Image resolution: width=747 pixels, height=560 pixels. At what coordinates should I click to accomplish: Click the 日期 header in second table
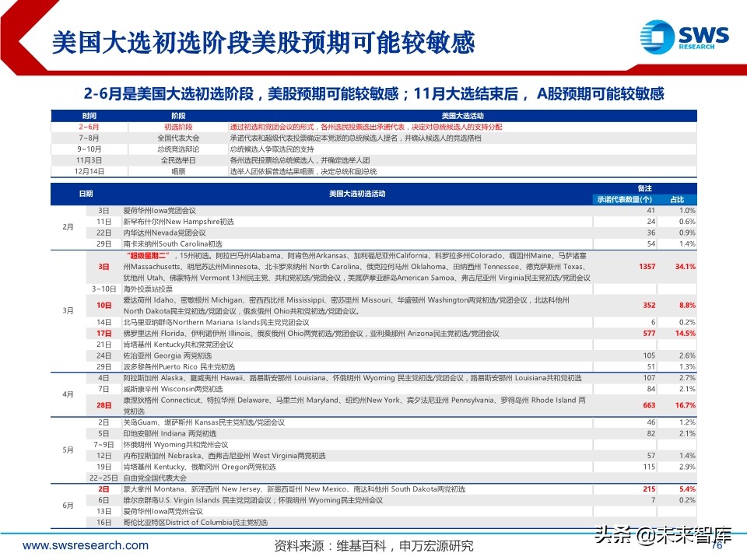click(86, 194)
